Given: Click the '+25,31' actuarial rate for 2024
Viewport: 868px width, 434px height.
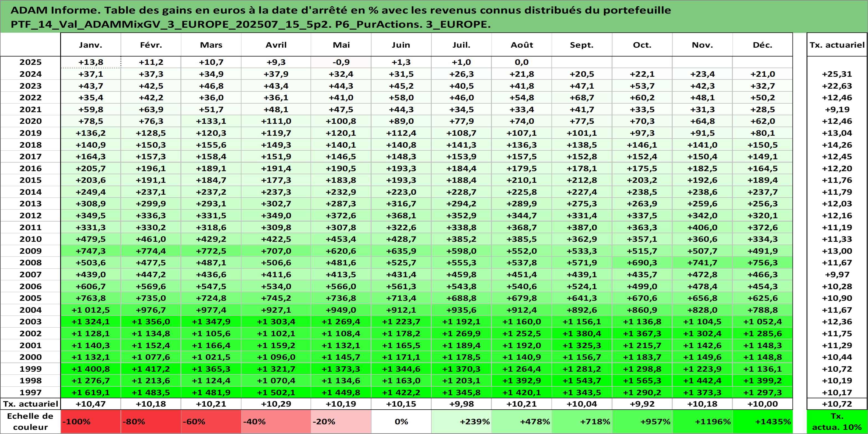Looking at the screenshot, I should point(837,74).
